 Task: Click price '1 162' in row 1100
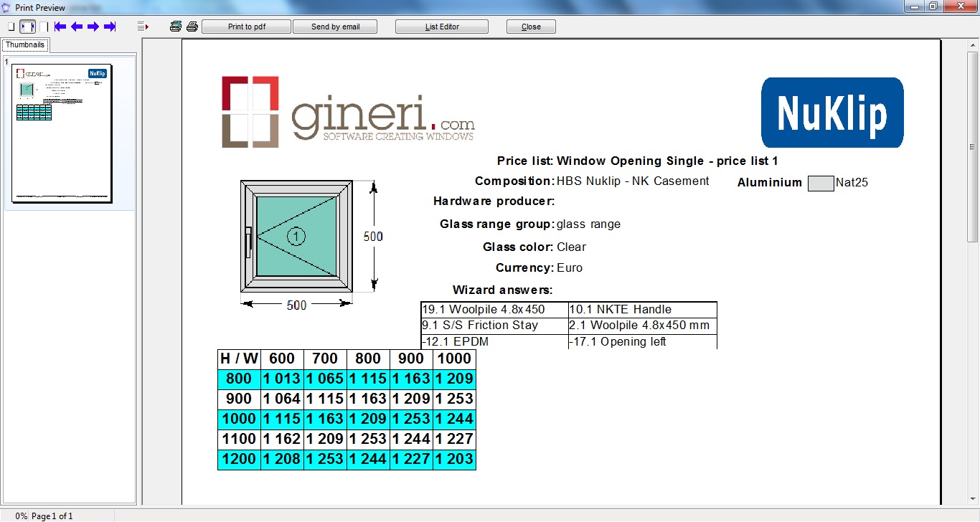pyautogui.click(x=282, y=439)
